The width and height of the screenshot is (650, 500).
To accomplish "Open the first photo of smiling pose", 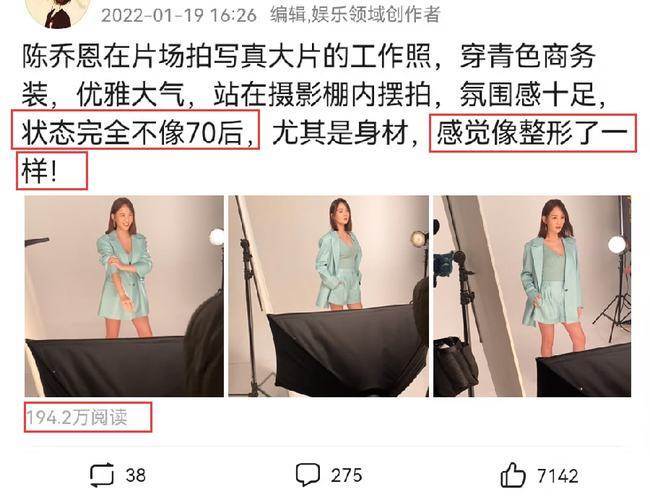I will 124,296.
